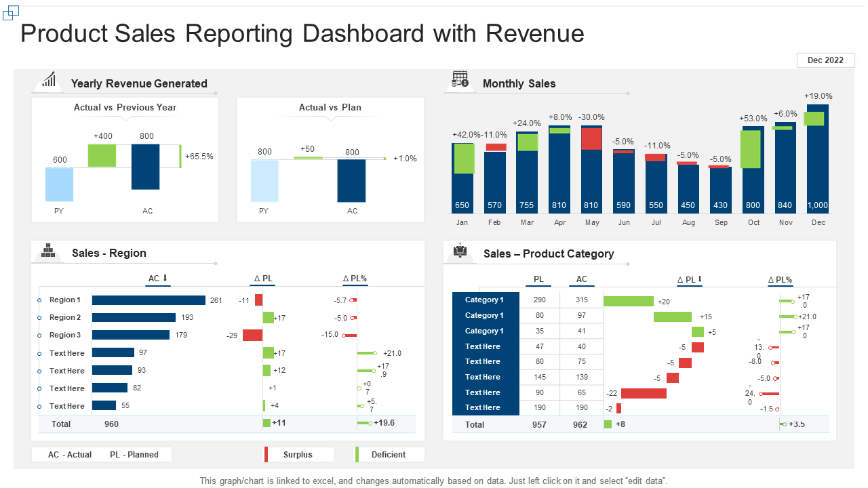Click the Region 1 bar showing 261
This screenshot has width=868, height=488.
[x=149, y=300]
